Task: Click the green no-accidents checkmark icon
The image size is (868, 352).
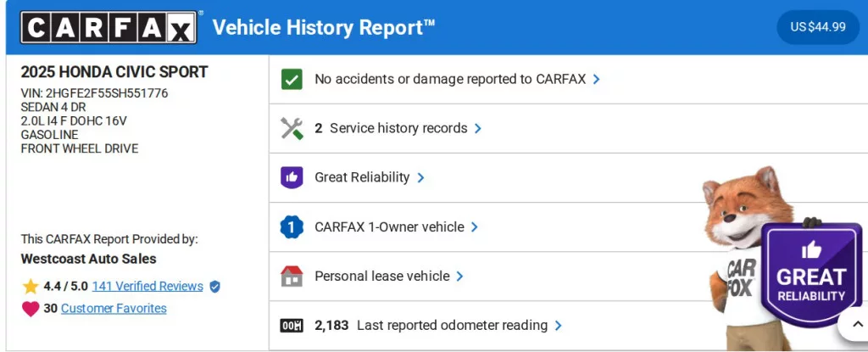Action: tap(292, 79)
